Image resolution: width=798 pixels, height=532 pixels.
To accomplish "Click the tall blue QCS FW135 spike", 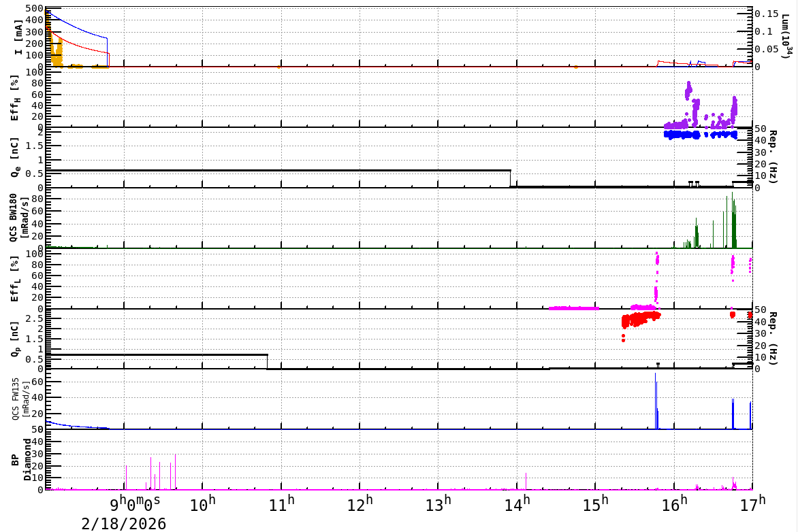I will point(656,401).
